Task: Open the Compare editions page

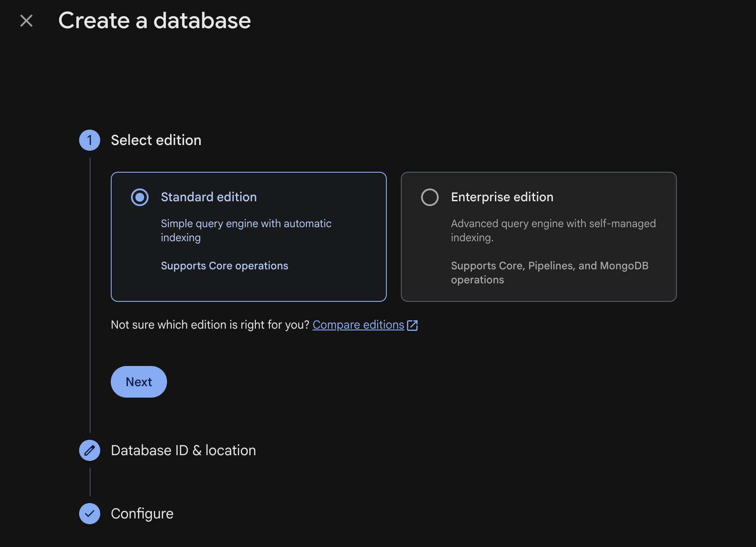Action: coord(358,325)
